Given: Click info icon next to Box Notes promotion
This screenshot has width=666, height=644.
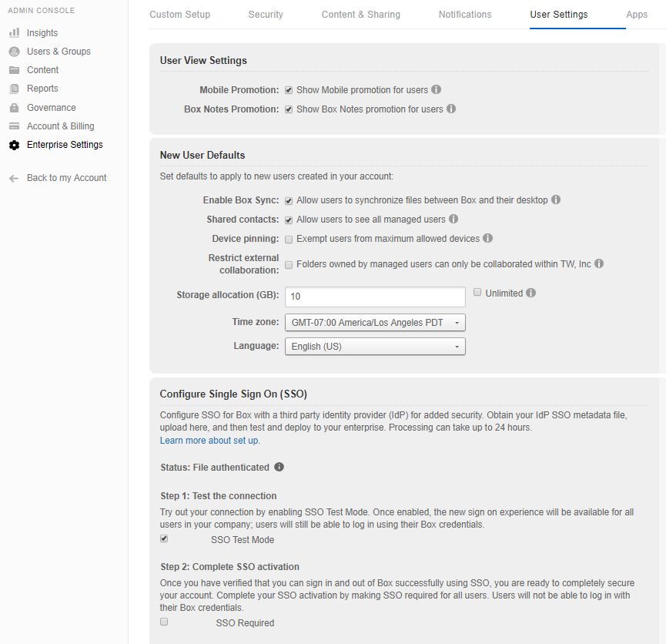Looking at the screenshot, I should tap(451, 109).
